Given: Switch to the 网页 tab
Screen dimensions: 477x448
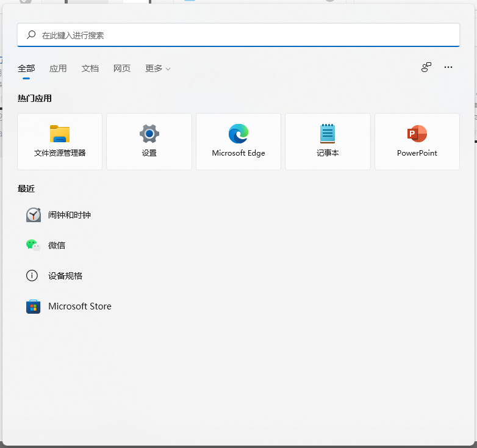Looking at the screenshot, I should point(122,68).
